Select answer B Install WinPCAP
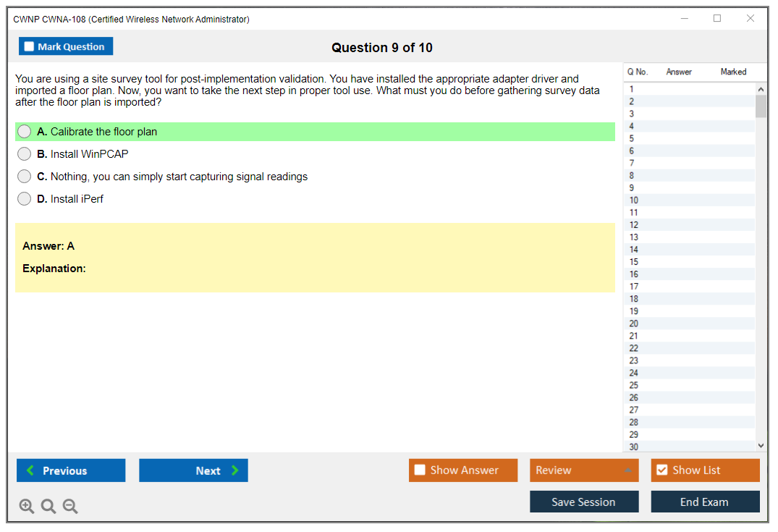This screenshot has height=532, width=778. pyautogui.click(x=25, y=154)
